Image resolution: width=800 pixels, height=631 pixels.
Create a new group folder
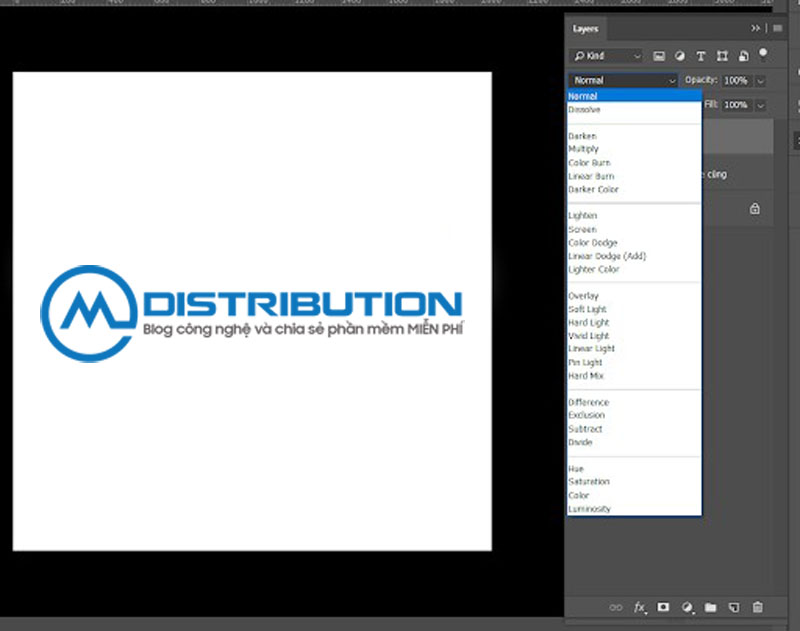click(710, 607)
